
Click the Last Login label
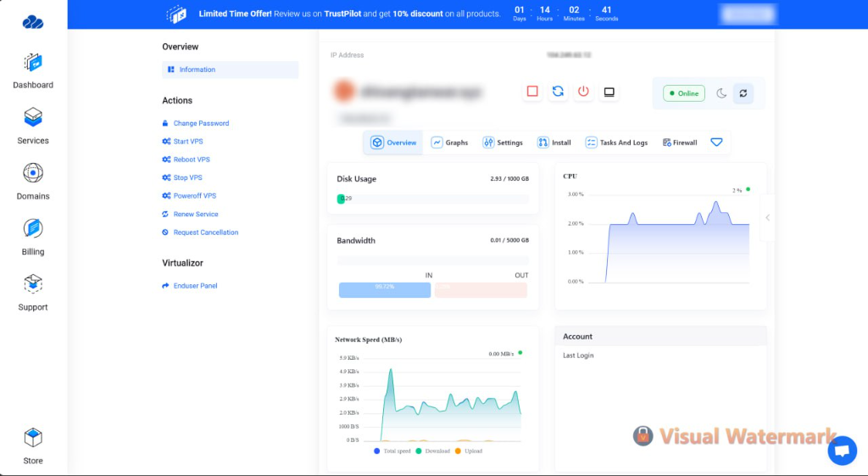pyautogui.click(x=578, y=356)
